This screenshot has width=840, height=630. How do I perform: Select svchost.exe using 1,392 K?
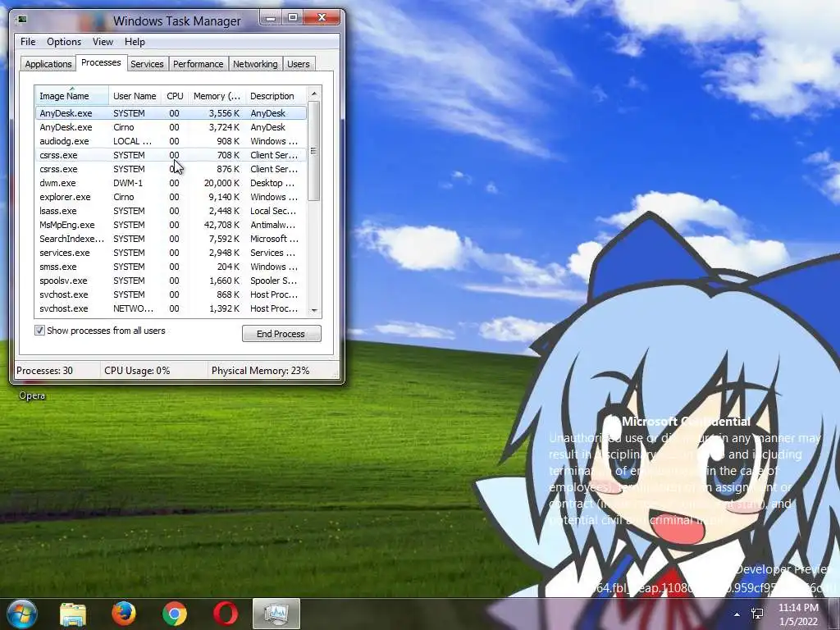coord(171,308)
